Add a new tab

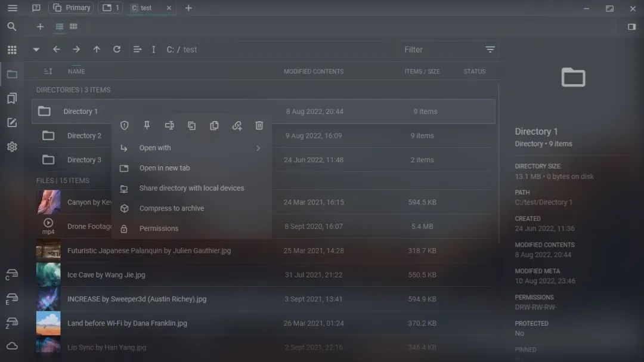point(188,8)
